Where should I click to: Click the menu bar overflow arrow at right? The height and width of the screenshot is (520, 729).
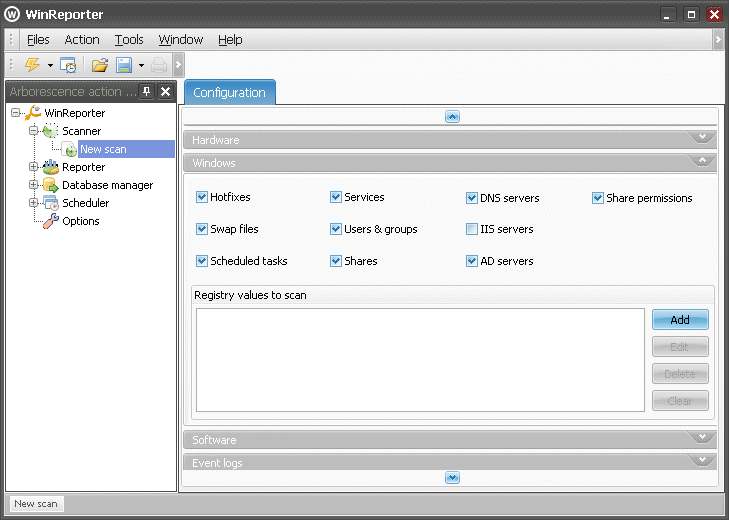tap(718, 40)
